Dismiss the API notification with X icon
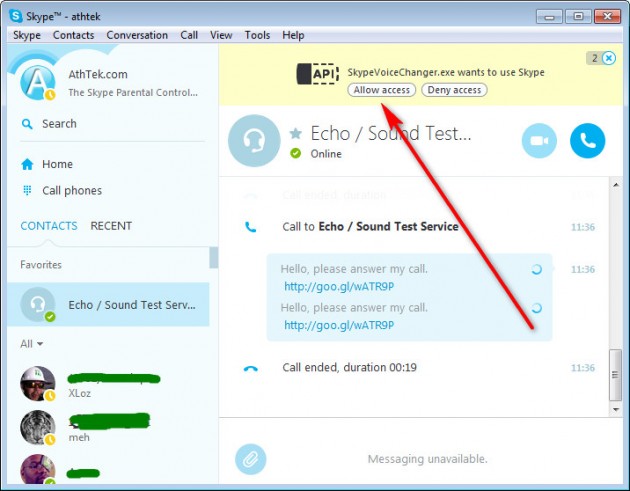Viewport: 630px width, 491px height. [x=609, y=58]
